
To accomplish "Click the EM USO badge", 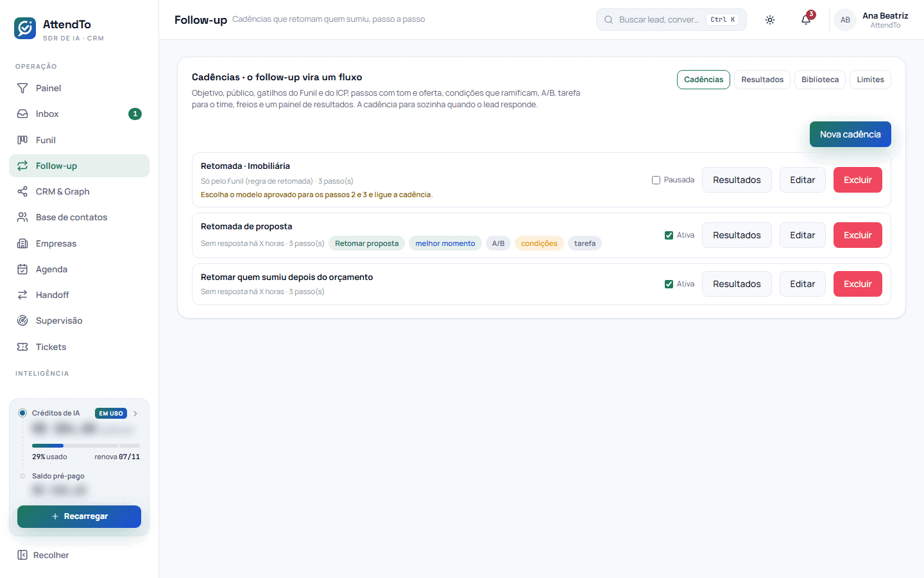I will click(111, 414).
